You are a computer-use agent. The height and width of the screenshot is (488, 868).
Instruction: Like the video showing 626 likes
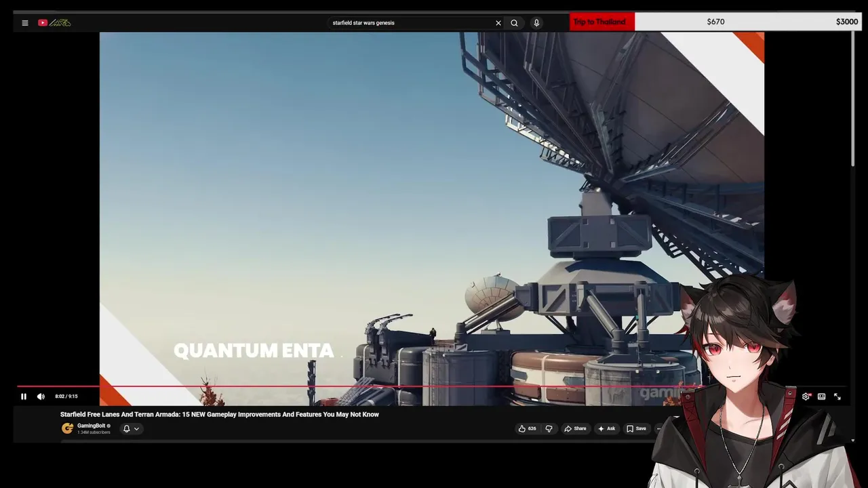pos(528,428)
